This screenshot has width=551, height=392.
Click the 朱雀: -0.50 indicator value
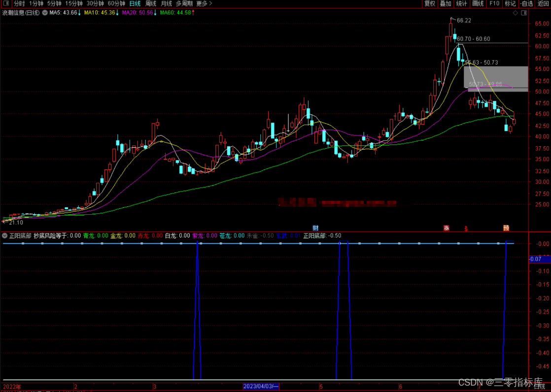(260, 236)
